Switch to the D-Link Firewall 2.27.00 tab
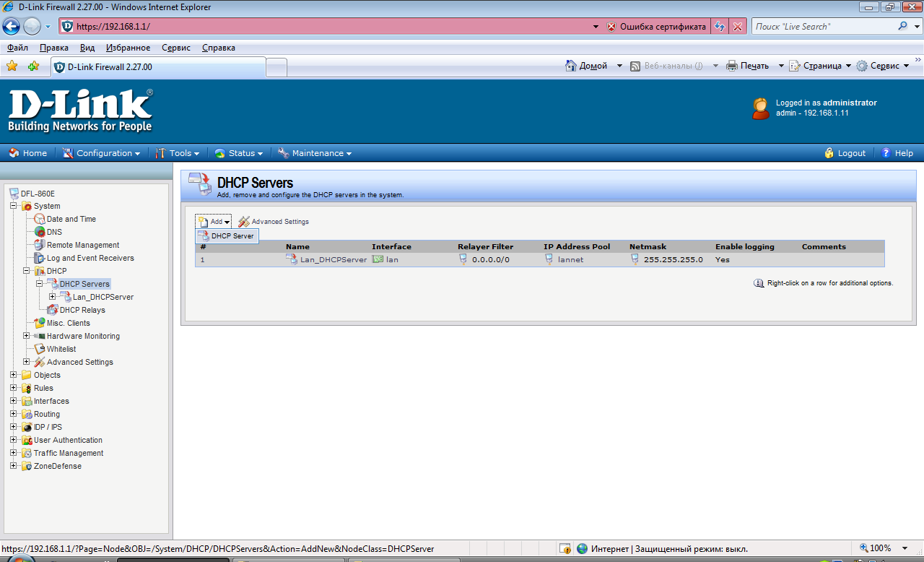Screen dimensions: 924x562 pos(158,67)
